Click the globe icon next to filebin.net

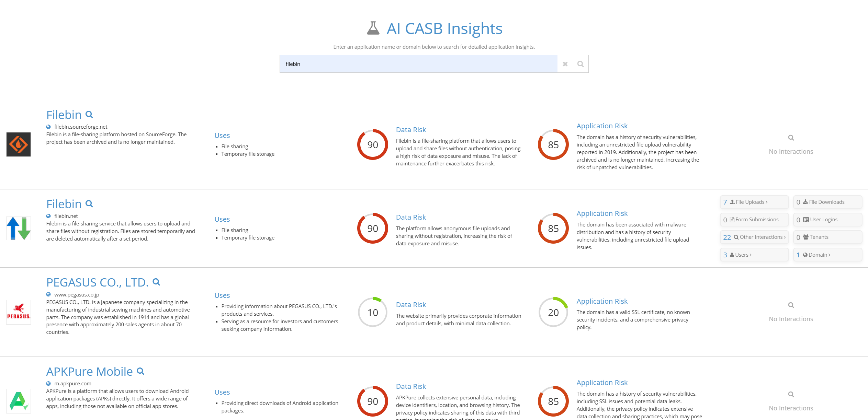tap(48, 216)
